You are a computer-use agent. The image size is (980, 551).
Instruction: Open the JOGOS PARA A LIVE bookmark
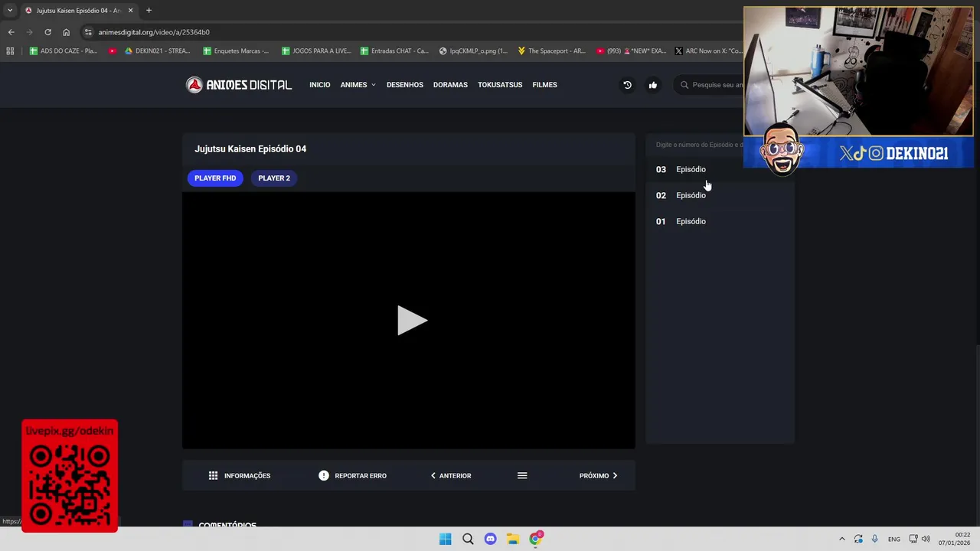pos(316,51)
